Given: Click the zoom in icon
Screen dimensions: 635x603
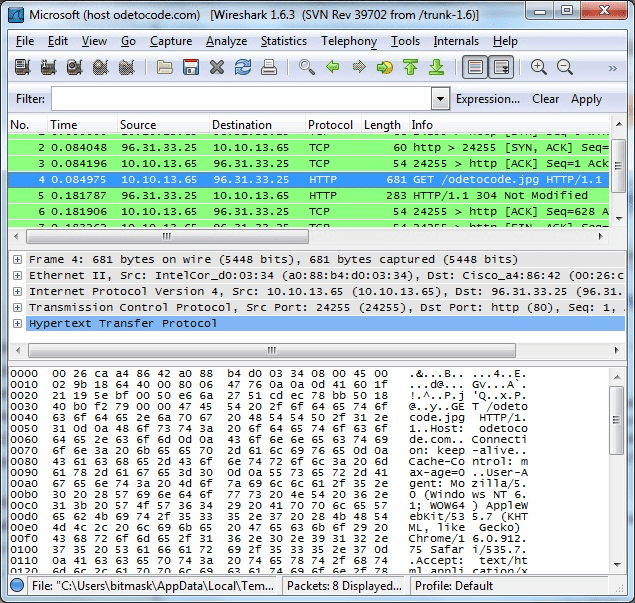Looking at the screenshot, I should click(x=539, y=68).
